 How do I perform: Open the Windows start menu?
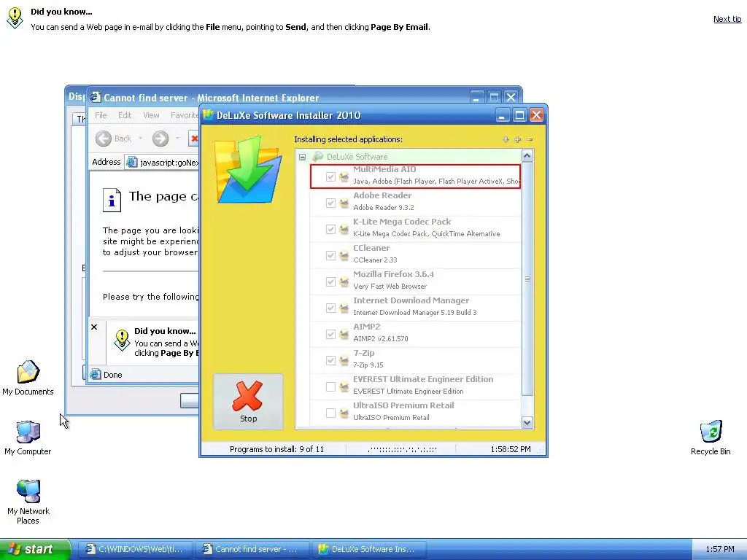tap(34, 549)
